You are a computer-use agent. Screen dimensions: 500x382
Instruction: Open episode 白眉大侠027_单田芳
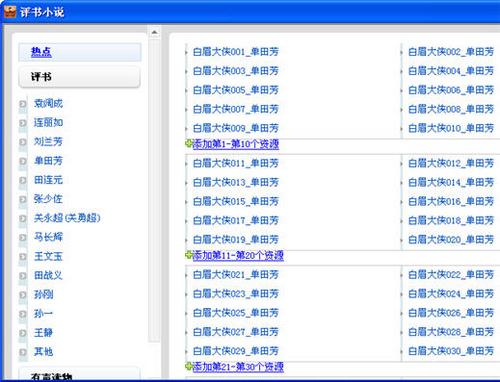coord(236,332)
